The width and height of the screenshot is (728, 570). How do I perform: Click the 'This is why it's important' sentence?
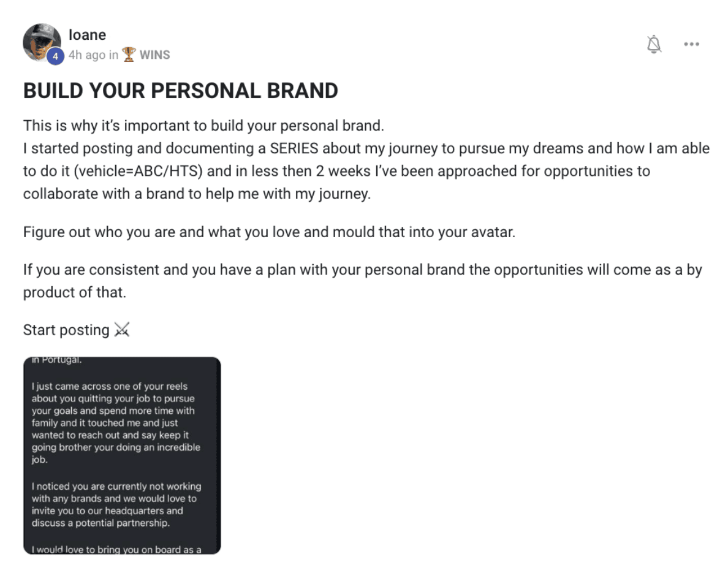(204, 126)
